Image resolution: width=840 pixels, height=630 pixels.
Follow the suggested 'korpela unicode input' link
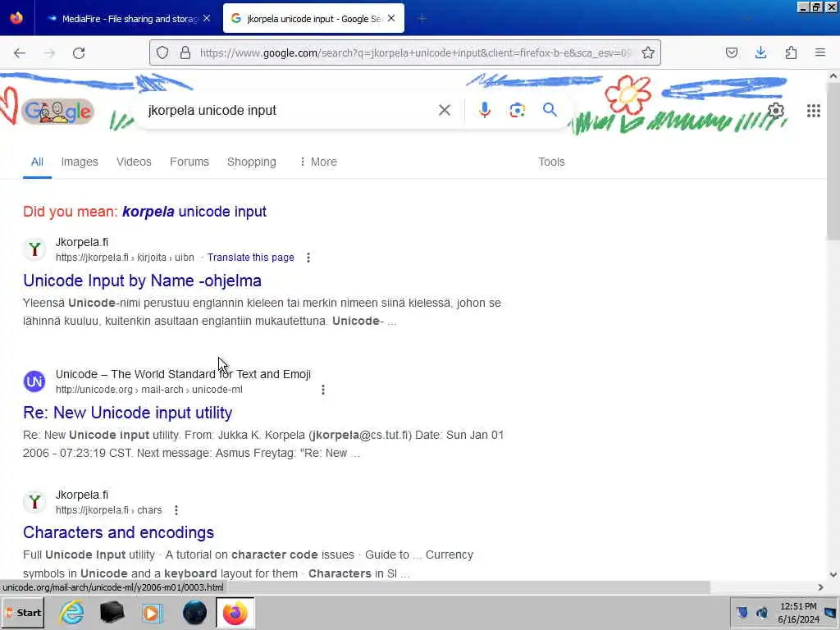click(x=194, y=212)
